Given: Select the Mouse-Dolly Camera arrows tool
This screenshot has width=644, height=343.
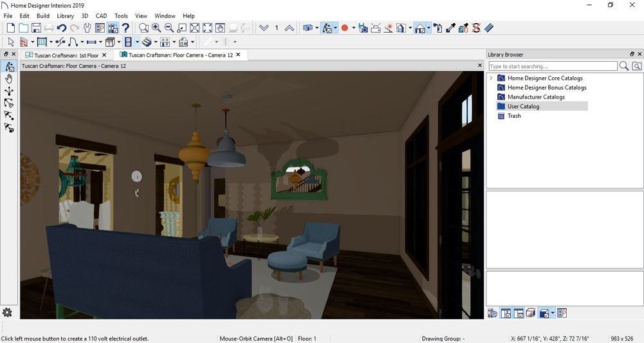Looking at the screenshot, I should (8, 91).
